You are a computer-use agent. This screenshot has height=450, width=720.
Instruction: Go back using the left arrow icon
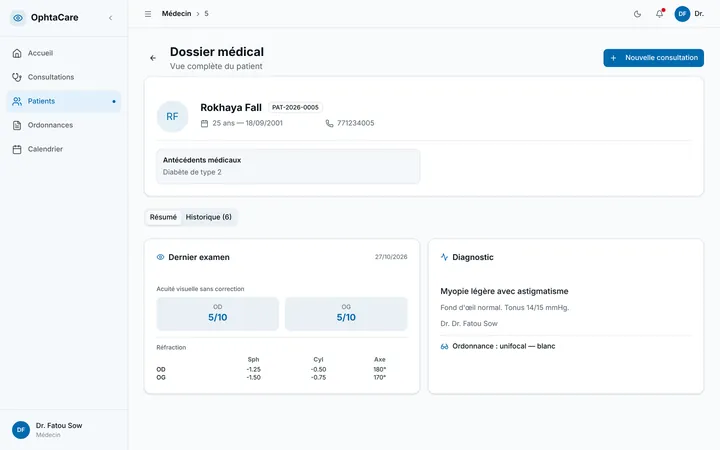click(x=153, y=58)
